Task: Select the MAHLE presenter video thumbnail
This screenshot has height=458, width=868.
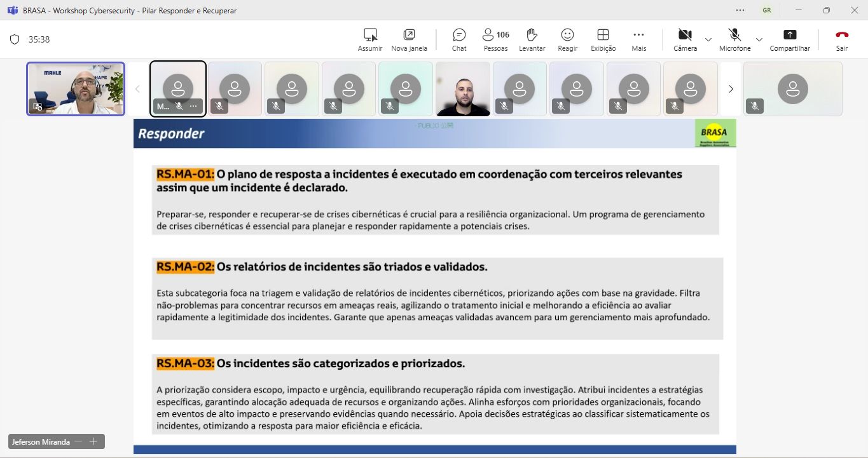Action: click(76, 89)
